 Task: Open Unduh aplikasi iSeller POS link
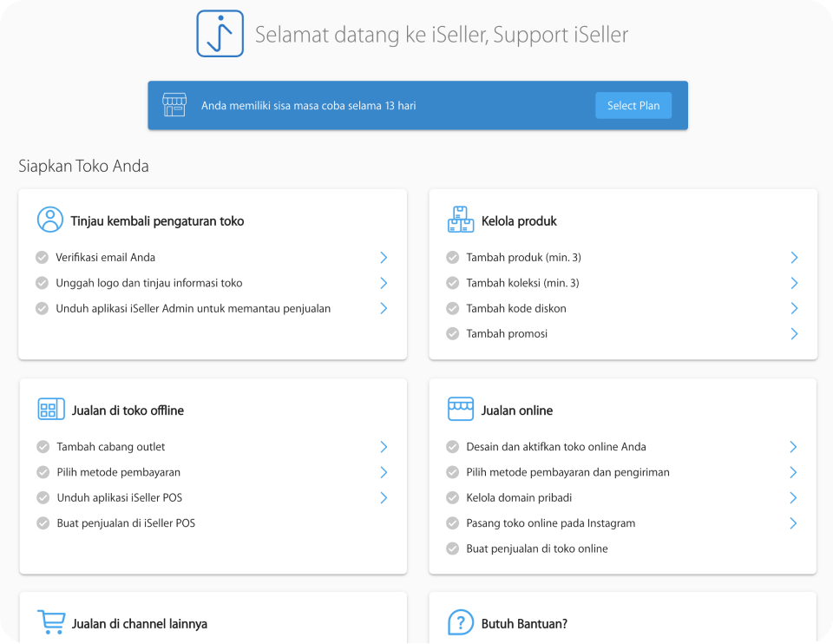click(120, 498)
